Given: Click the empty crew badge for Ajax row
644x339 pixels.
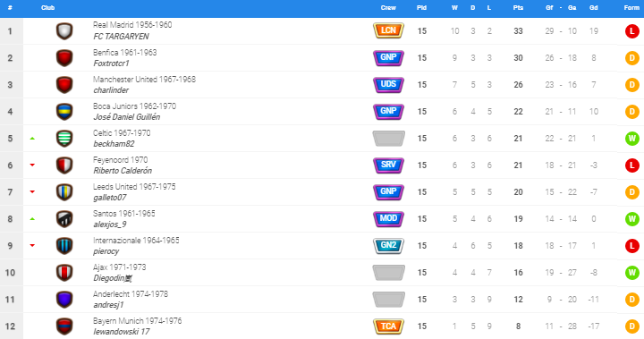Looking at the screenshot, I should pos(388,273).
